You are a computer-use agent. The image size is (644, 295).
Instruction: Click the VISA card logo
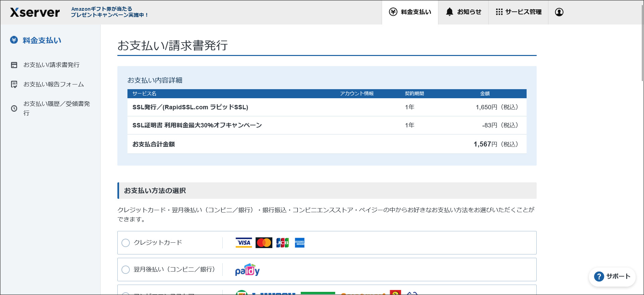pos(244,243)
